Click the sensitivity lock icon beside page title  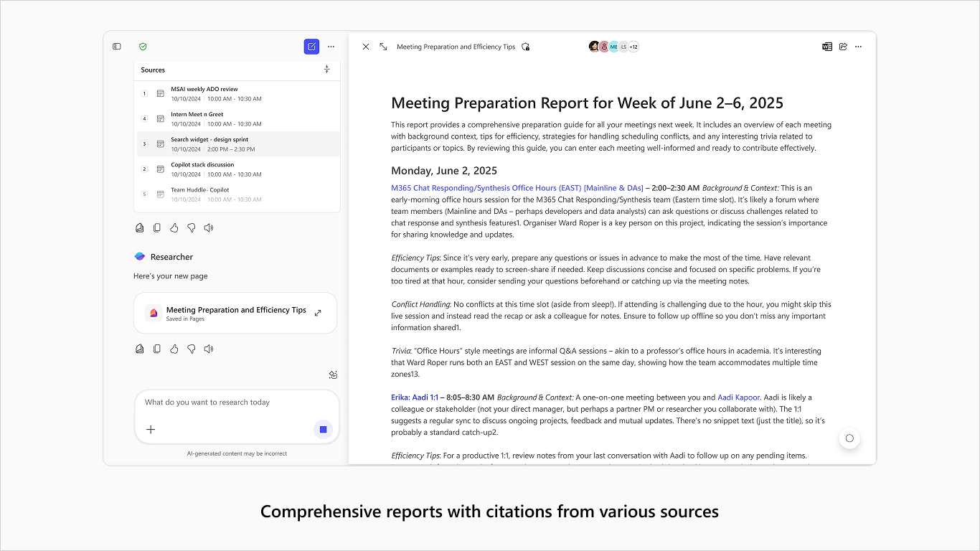[x=526, y=47]
